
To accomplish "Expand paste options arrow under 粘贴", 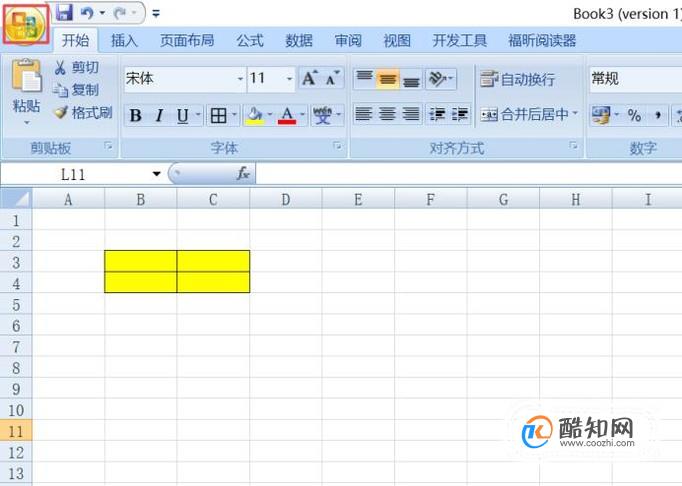I will point(27,123).
